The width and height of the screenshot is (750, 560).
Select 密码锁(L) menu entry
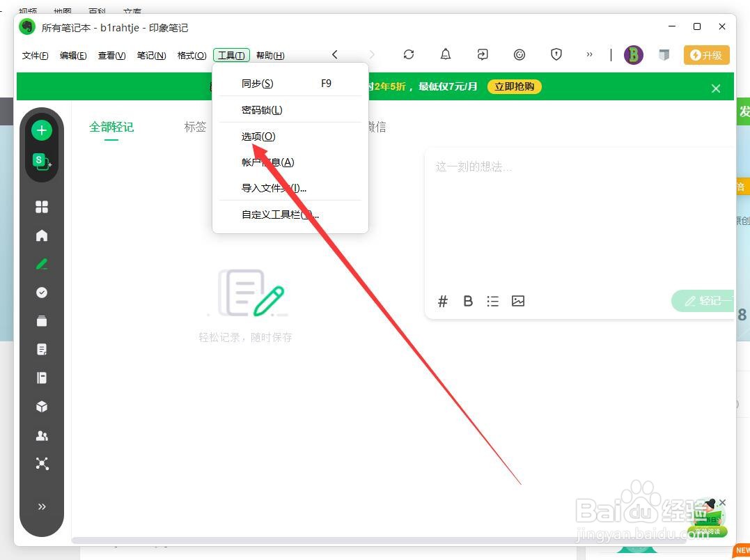[290, 110]
